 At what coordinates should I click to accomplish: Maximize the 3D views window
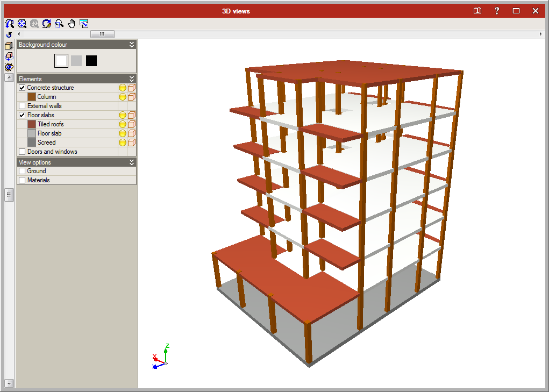coord(516,11)
